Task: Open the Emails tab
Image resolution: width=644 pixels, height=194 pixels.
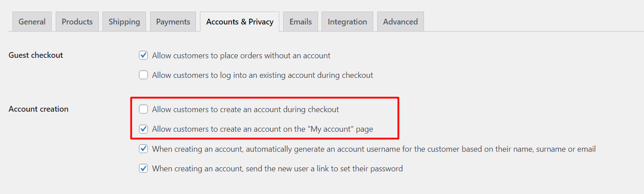Action: click(301, 21)
